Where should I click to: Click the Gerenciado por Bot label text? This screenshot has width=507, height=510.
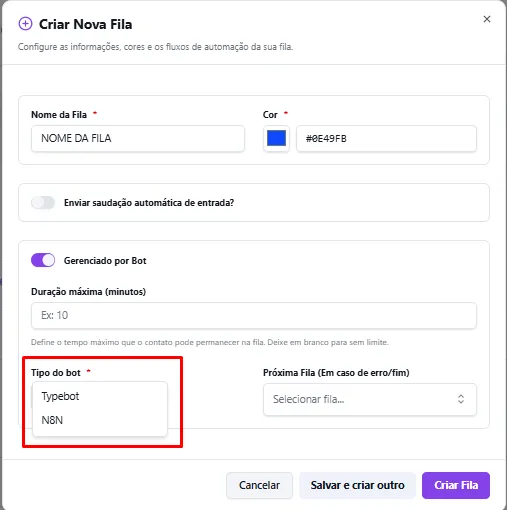click(105, 261)
